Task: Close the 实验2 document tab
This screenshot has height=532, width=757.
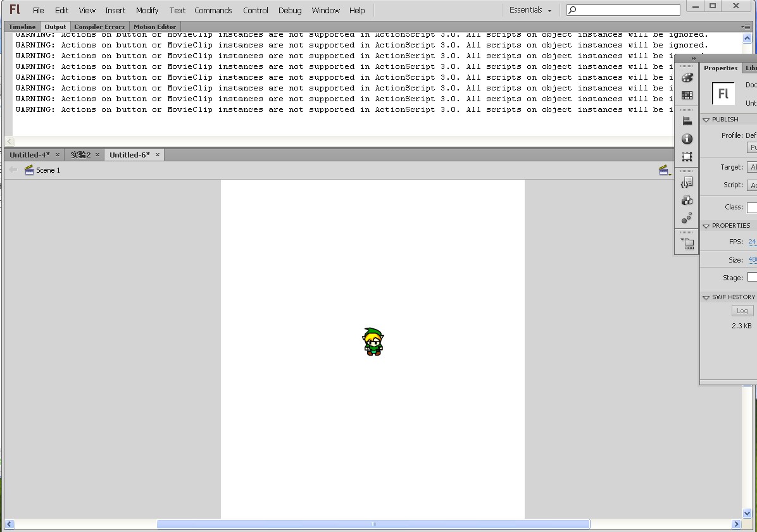Action: [97, 155]
